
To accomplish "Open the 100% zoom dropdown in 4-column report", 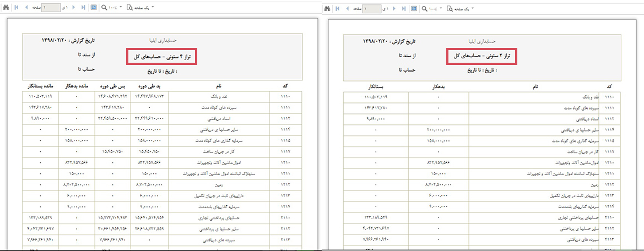I will [x=121, y=8].
